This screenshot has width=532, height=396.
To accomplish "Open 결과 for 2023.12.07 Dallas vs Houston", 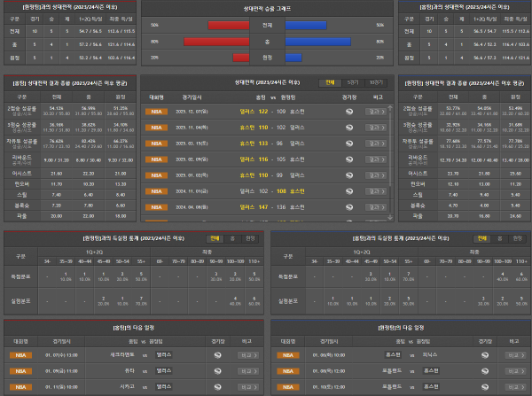I will pyautogui.click(x=376, y=111).
